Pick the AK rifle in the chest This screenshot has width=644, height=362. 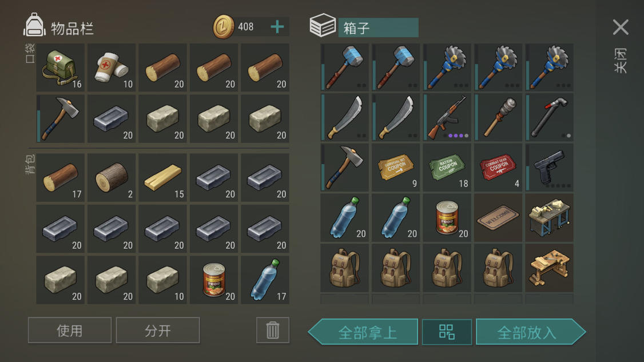point(447,117)
